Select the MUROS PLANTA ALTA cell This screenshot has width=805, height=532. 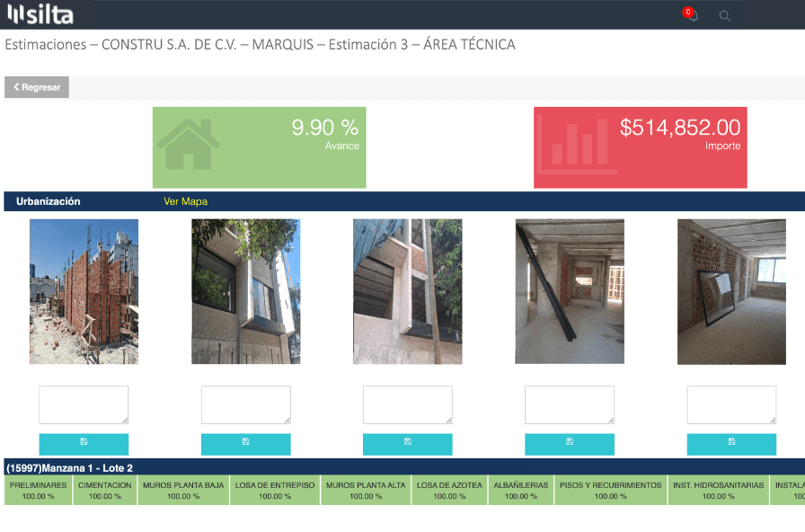366,491
